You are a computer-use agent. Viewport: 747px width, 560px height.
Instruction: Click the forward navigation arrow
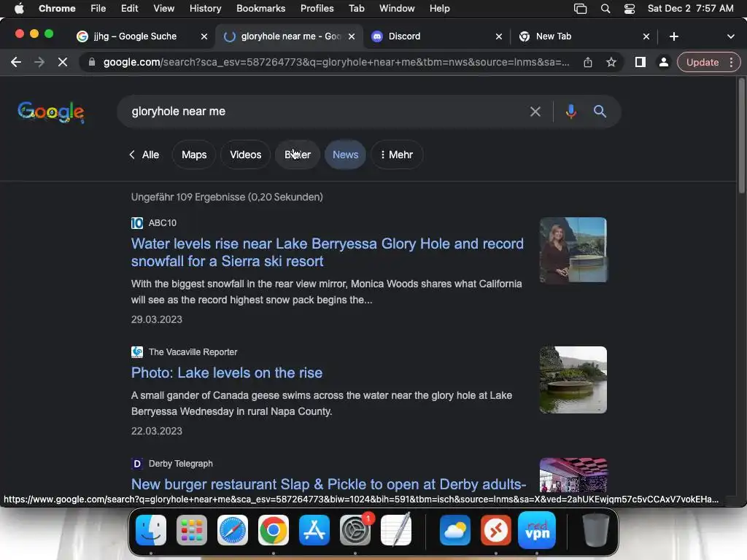tap(39, 63)
